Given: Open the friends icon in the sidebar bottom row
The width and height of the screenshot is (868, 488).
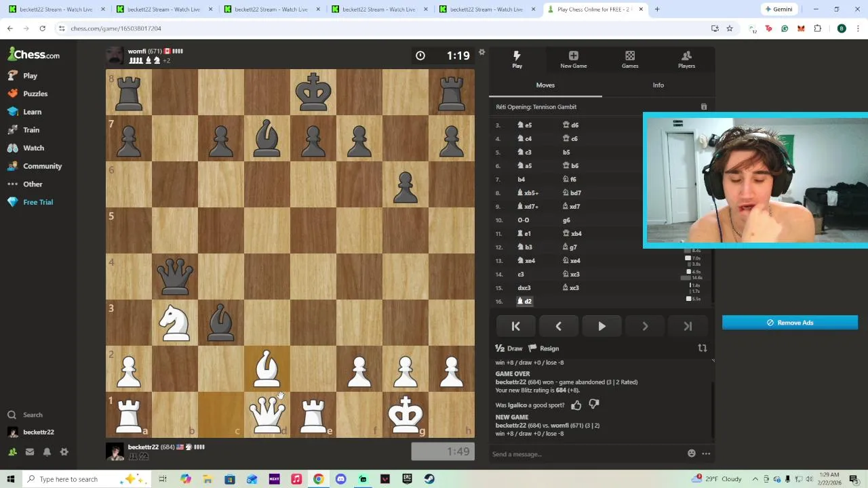Looking at the screenshot, I should click(x=12, y=452).
